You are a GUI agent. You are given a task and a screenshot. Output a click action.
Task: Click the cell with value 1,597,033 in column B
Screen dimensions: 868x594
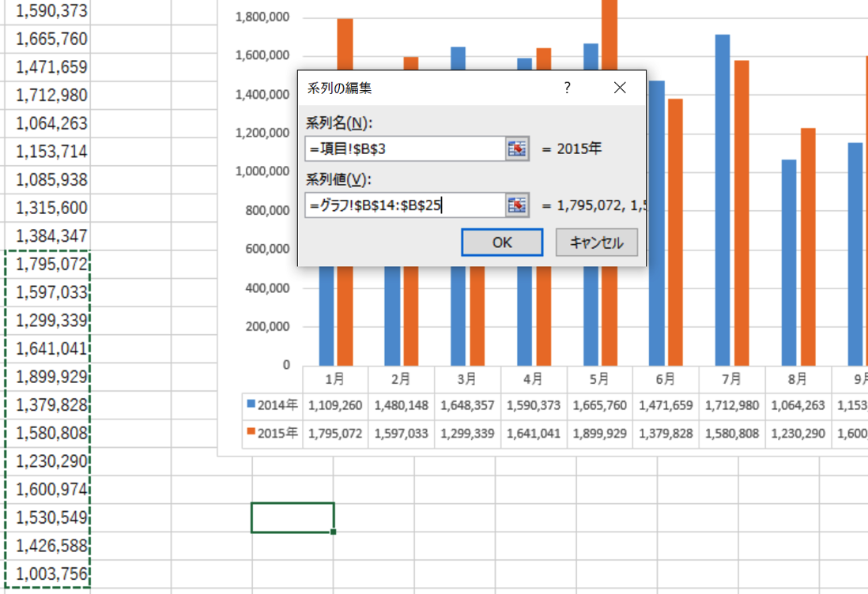click(47, 292)
